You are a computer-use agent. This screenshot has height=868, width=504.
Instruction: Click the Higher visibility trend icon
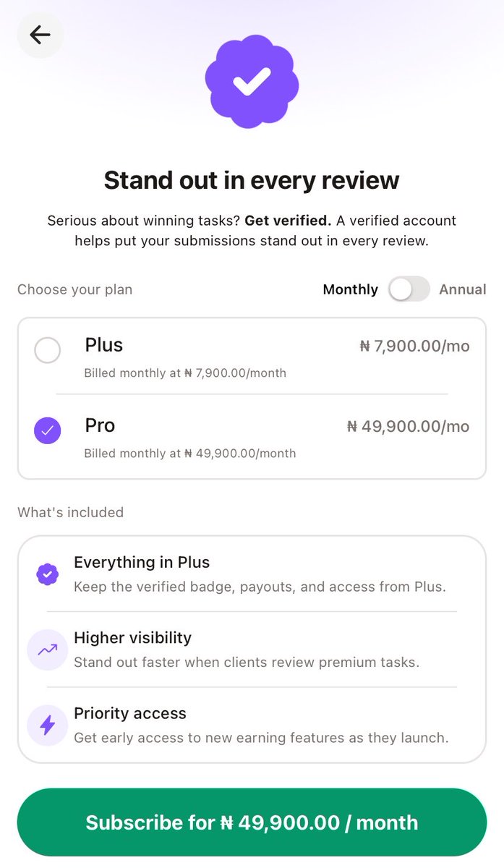[x=47, y=650]
